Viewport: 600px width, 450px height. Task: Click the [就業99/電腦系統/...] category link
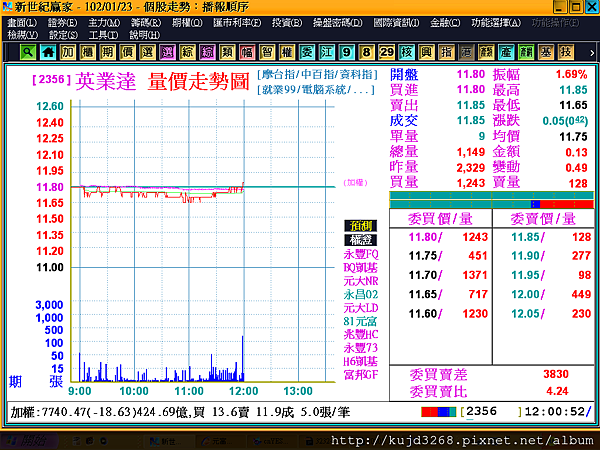316,90
